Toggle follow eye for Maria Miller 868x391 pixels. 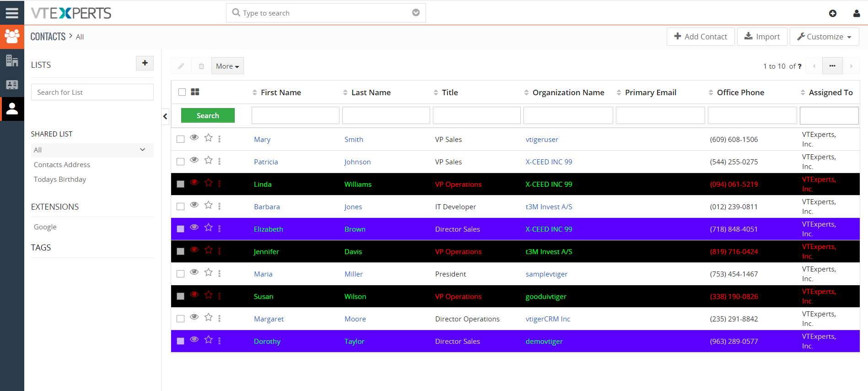194,272
